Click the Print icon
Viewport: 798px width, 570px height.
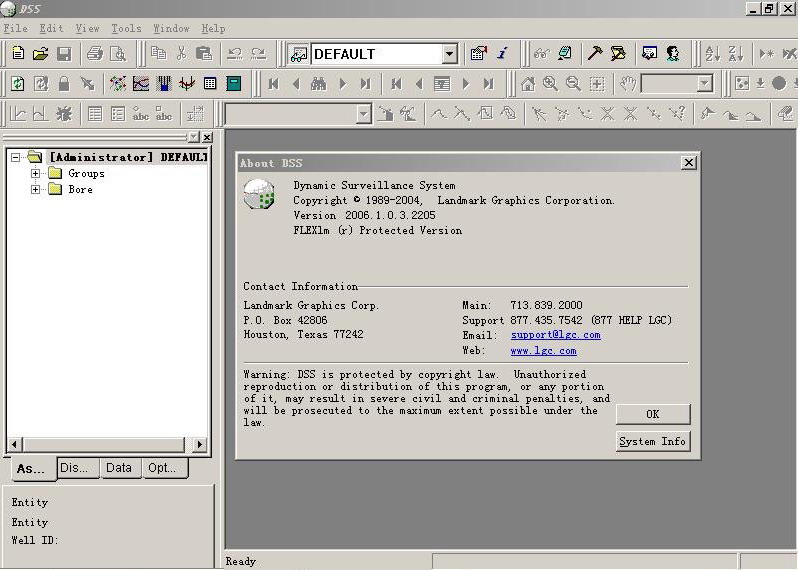point(95,53)
